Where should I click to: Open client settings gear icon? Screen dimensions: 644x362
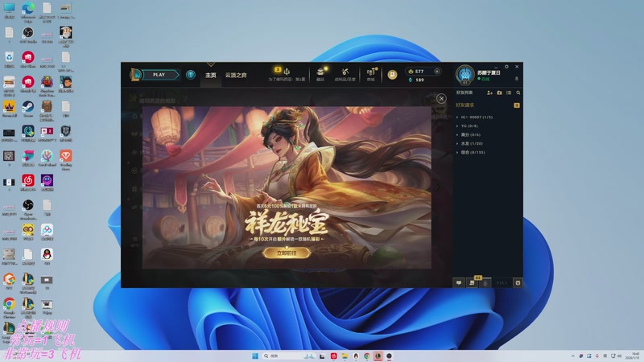506,67
